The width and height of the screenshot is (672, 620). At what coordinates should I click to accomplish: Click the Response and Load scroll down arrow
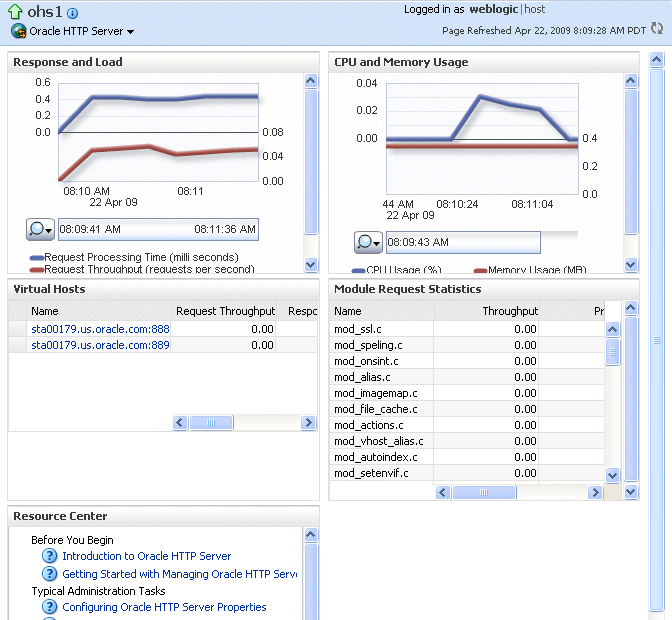(311, 264)
